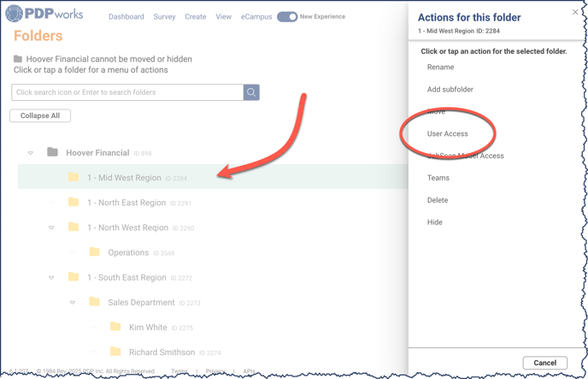This screenshot has width=588, height=379.
Task: Click the Actions for this folder title
Action: pyautogui.click(x=469, y=18)
